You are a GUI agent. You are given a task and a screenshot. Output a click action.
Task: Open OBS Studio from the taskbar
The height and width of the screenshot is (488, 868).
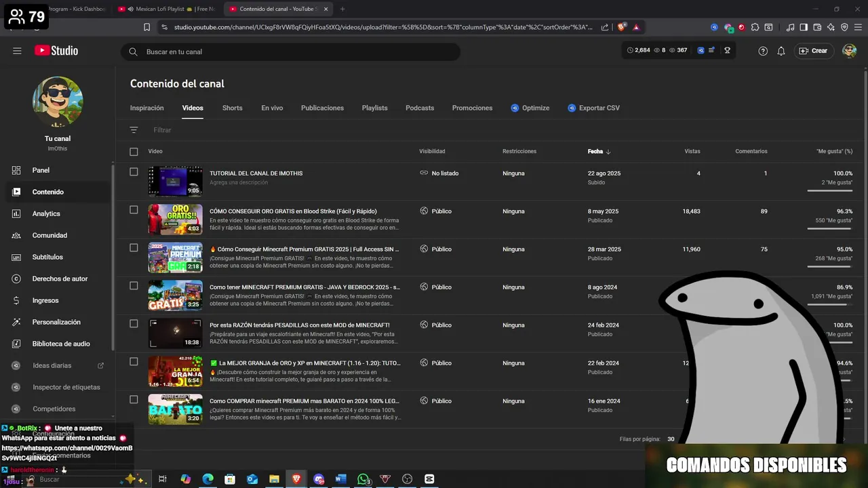tap(407, 479)
